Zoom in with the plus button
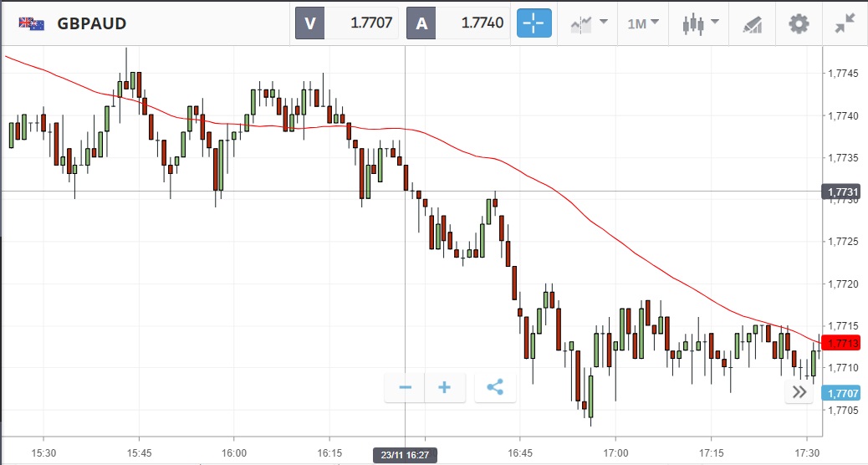Image resolution: width=868 pixels, height=465 pixels. point(445,387)
